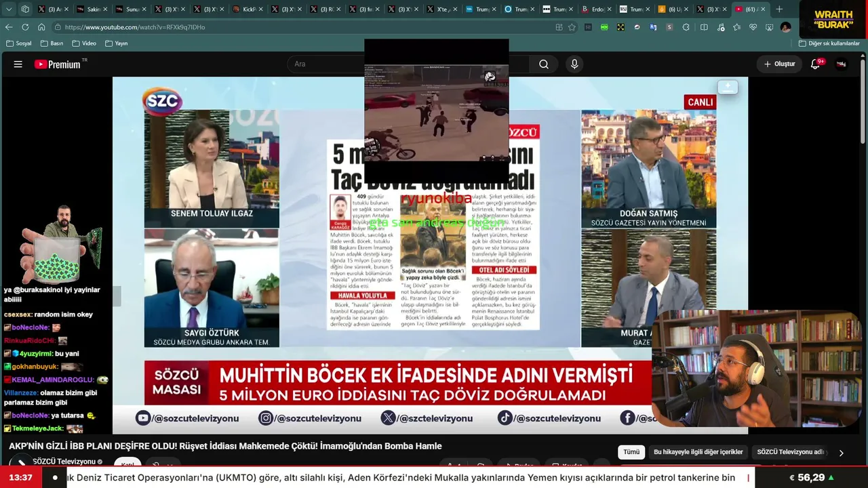The width and height of the screenshot is (868, 488).
Task: Open the heartbeat browser essentials icon
Action: click(x=753, y=27)
